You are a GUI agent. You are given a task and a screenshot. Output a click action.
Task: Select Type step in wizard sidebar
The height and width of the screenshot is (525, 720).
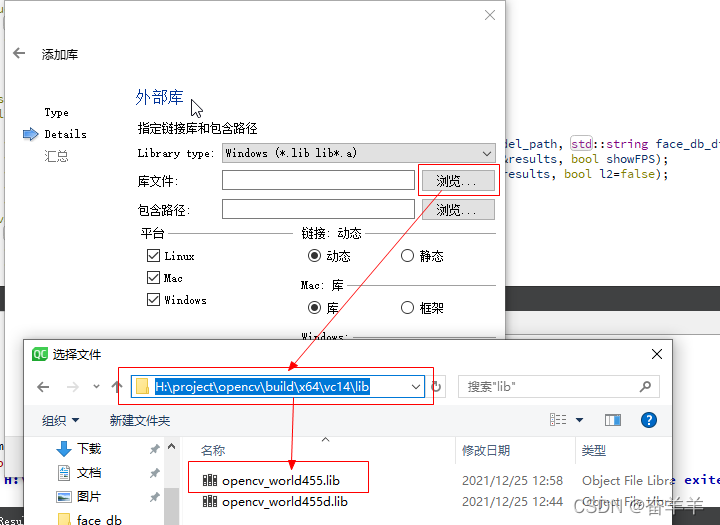click(x=56, y=113)
